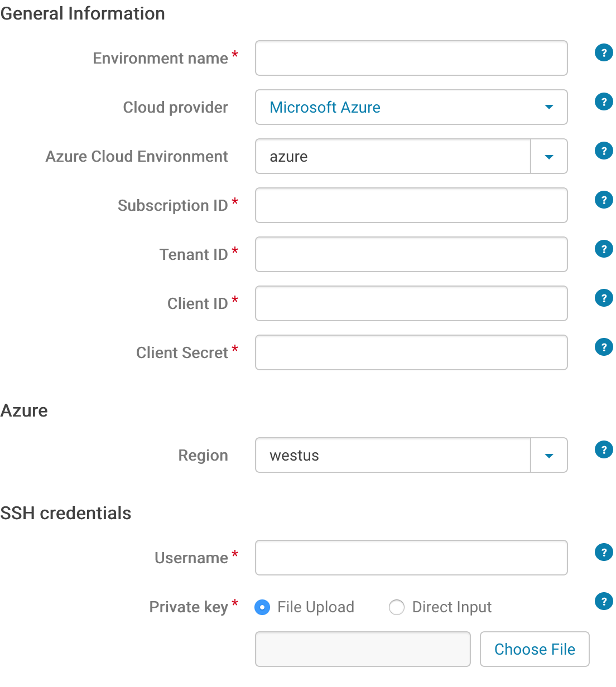616x687 pixels.
Task: Open the Region help icon
Action: click(x=604, y=450)
